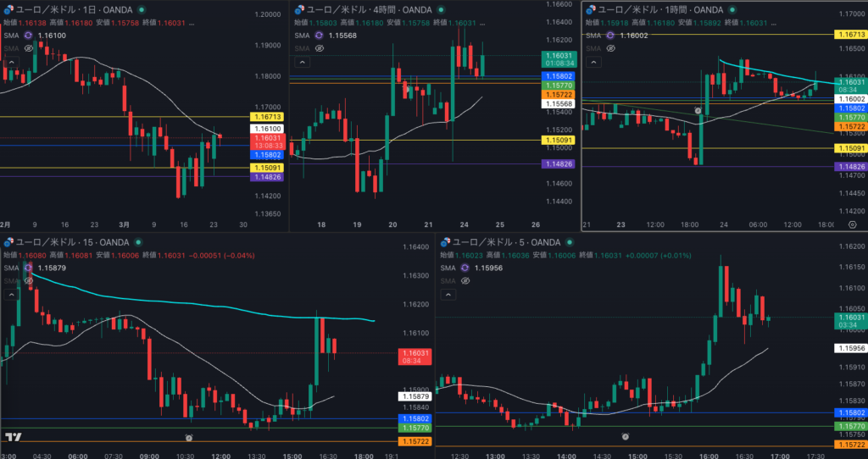Click the event clock icon on 5-minute chart
Image resolution: width=868 pixels, height=459 pixels.
tap(625, 436)
